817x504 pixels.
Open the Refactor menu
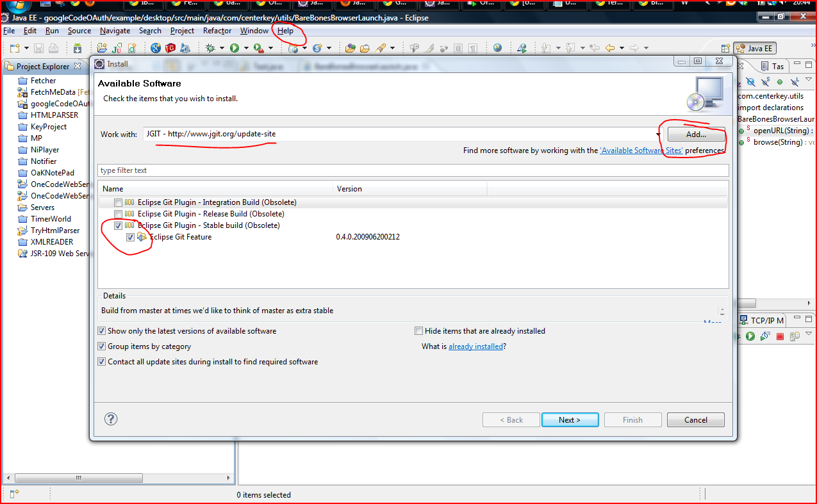[x=217, y=31]
